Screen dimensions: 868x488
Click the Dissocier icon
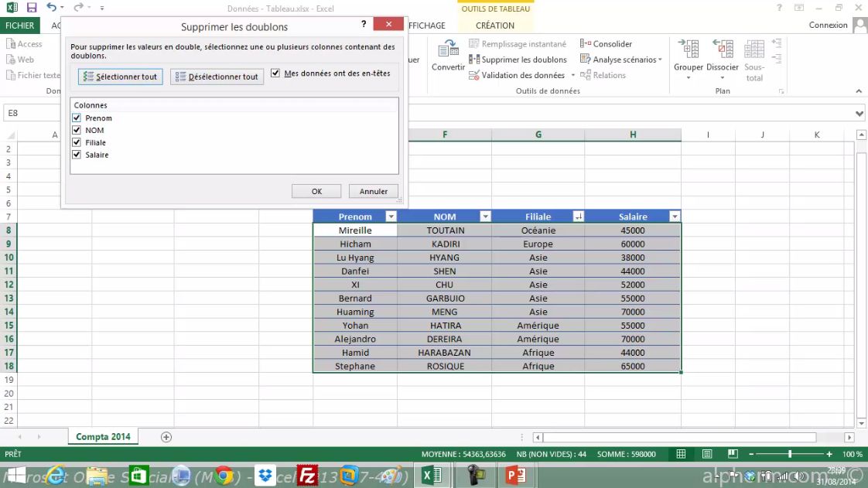coord(723,49)
